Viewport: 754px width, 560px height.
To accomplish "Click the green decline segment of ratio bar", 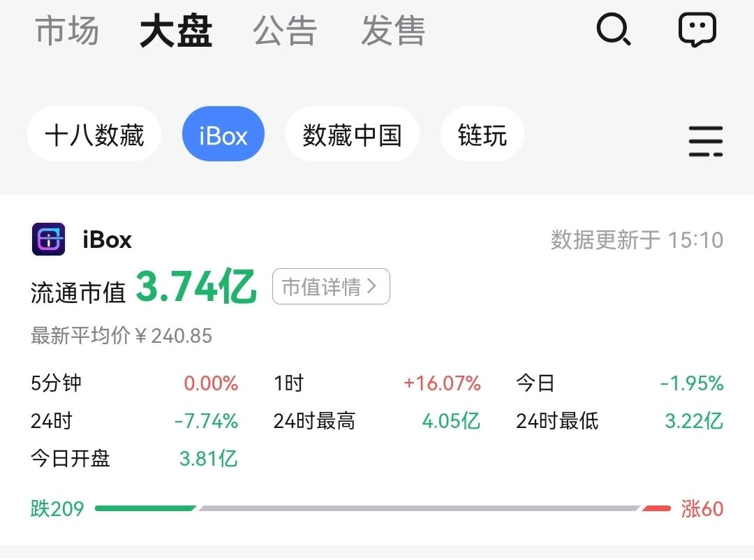I will [145, 508].
